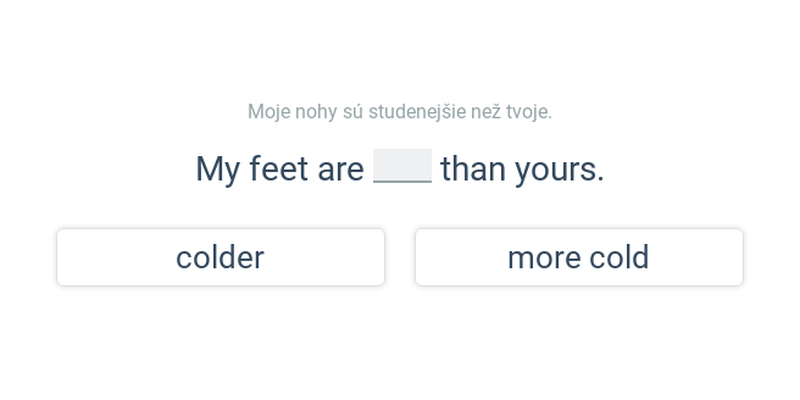The image size is (800, 400).
Task: Click "sú" in the grey translation line
Action: pyautogui.click(x=353, y=111)
